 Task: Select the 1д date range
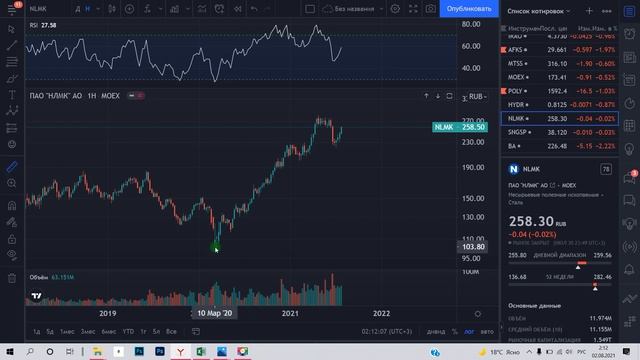[x=36, y=331]
